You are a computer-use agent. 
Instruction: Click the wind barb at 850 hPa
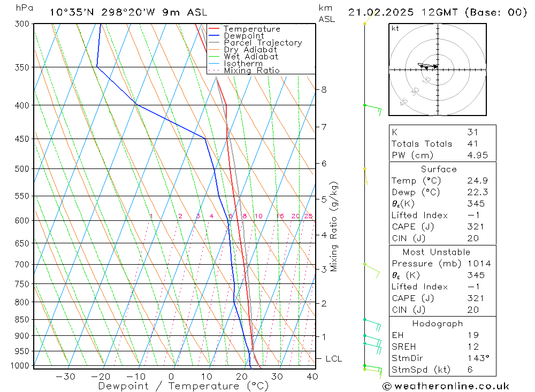click(x=372, y=324)
